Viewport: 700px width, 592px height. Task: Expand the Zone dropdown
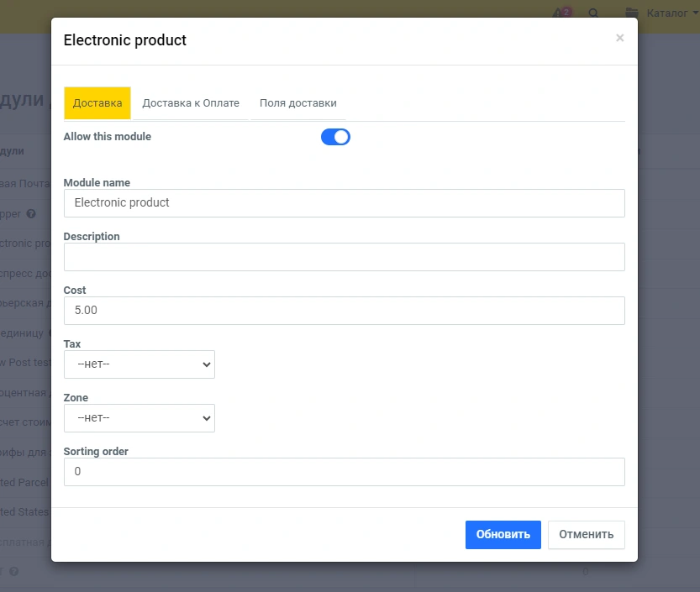139,418
